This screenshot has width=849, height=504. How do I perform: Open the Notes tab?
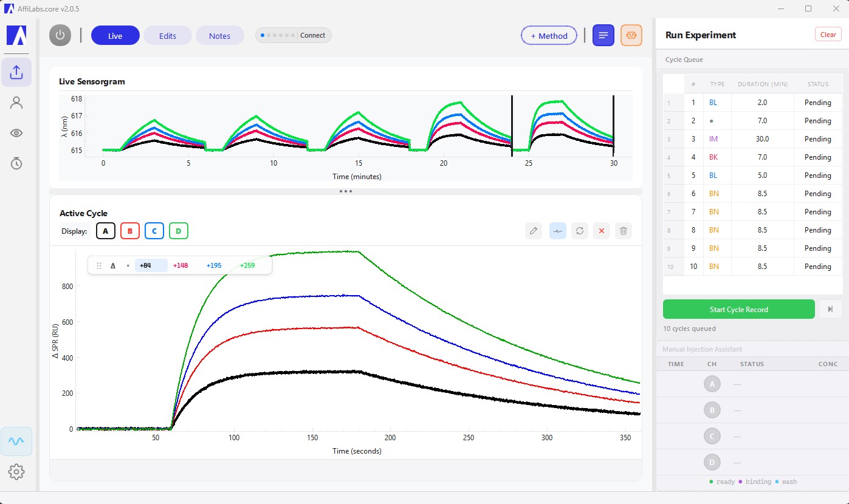(x=219, y=35)
